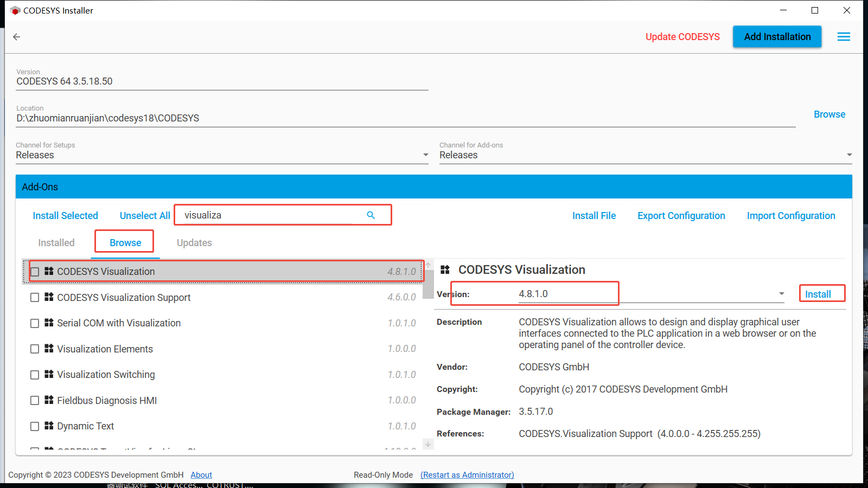Click Install File
Screen dimensions: 868x488
594,216
